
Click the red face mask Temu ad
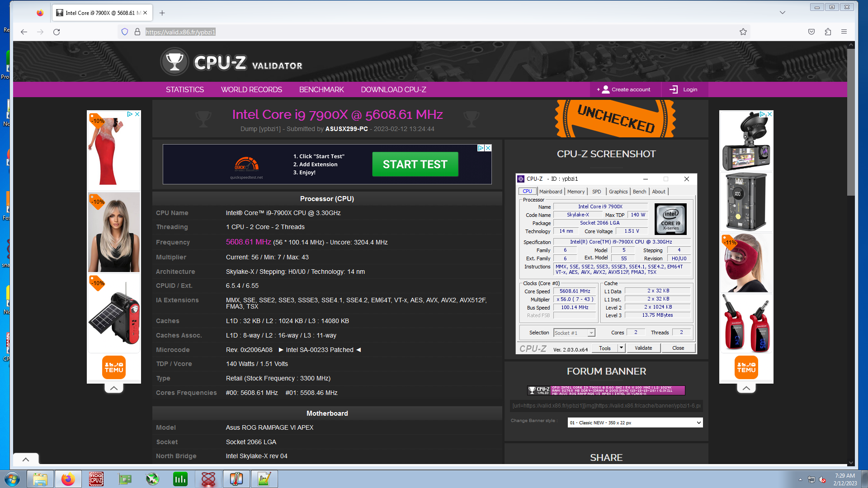pos(746,263)
